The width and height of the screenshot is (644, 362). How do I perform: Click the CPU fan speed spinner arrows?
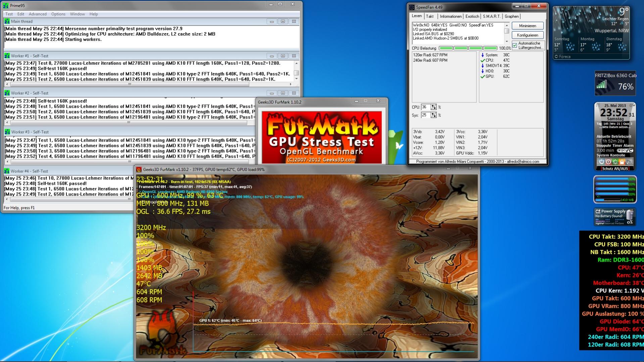click(434, 107)
